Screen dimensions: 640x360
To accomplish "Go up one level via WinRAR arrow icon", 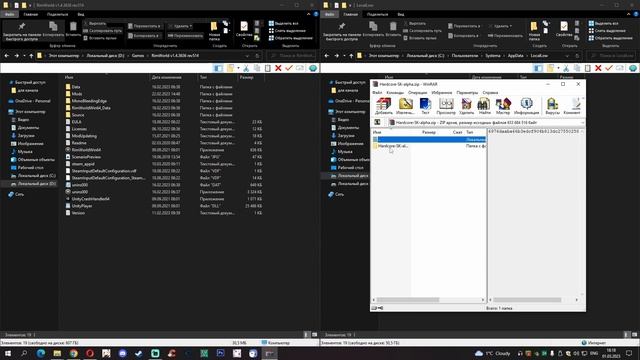I will click(x=378, y=122).
